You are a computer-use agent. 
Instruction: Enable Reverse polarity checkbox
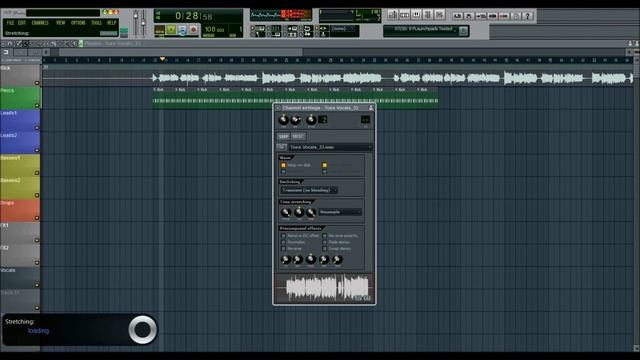point(325,236)
